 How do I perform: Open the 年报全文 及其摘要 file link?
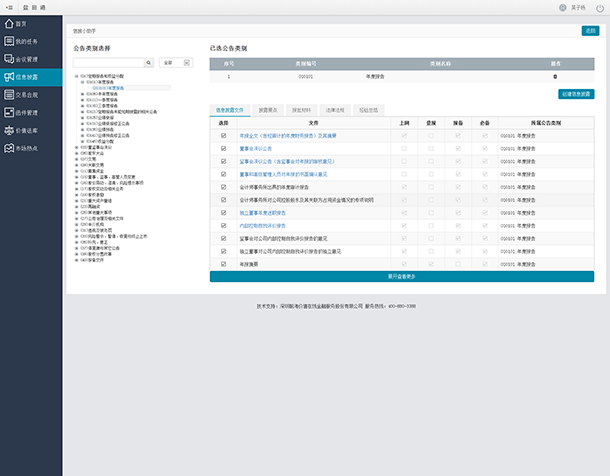[288, 136]
